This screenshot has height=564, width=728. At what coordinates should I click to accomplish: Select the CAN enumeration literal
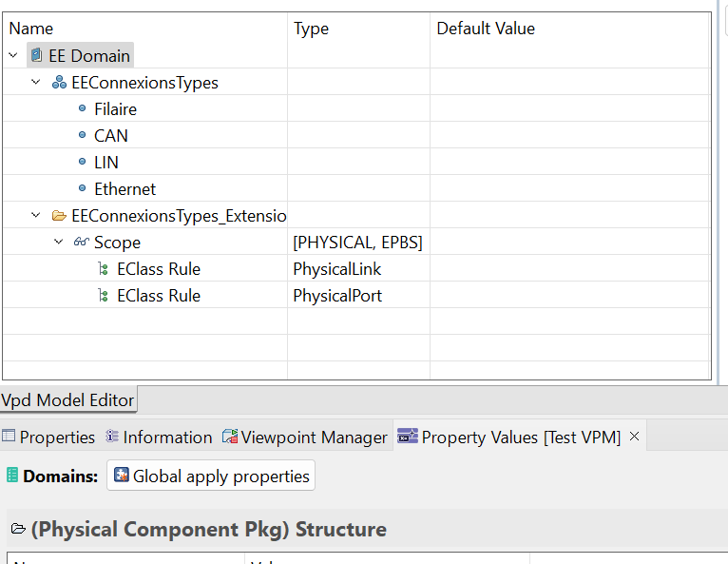coord(110,136)
